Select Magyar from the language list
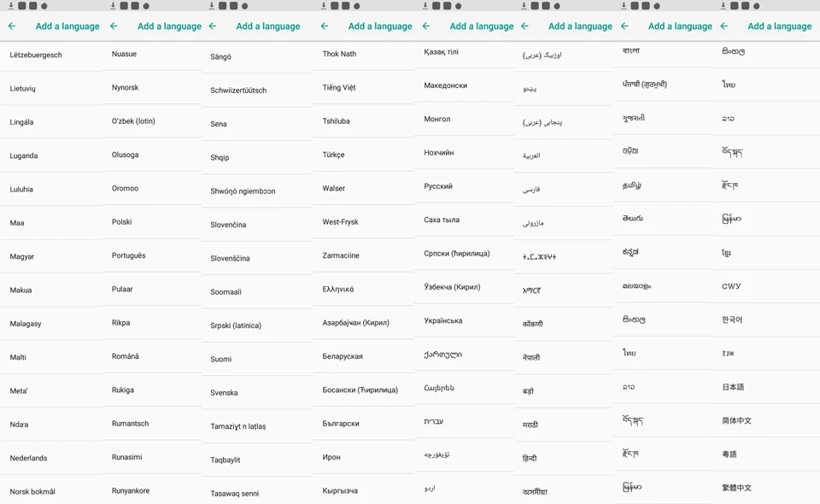 51,256
